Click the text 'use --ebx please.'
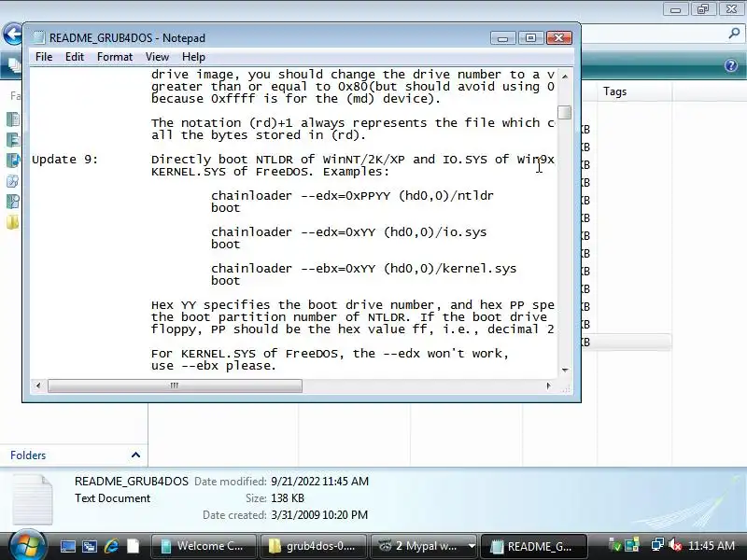Screen dimensions: 747x560 (214, 366)
